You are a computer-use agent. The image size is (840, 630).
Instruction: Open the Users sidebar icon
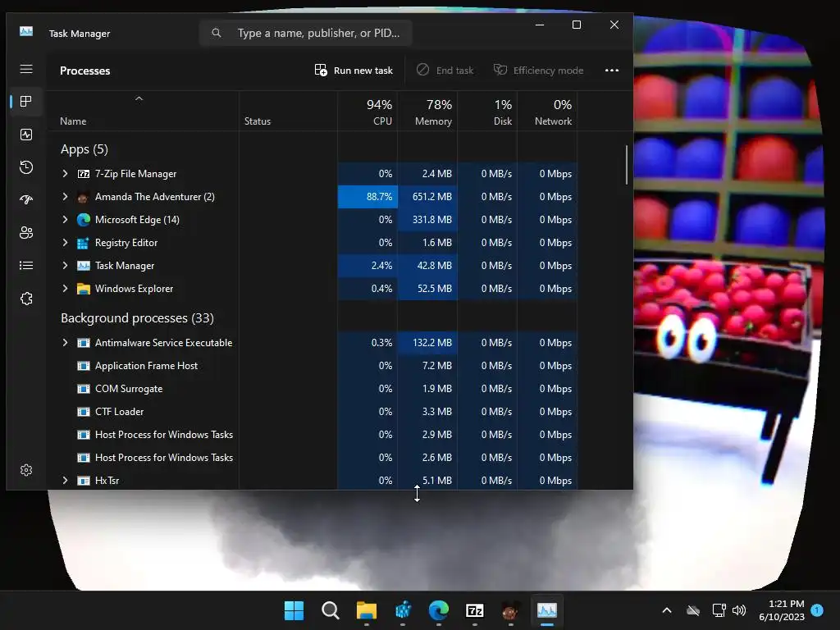[25, 232]
